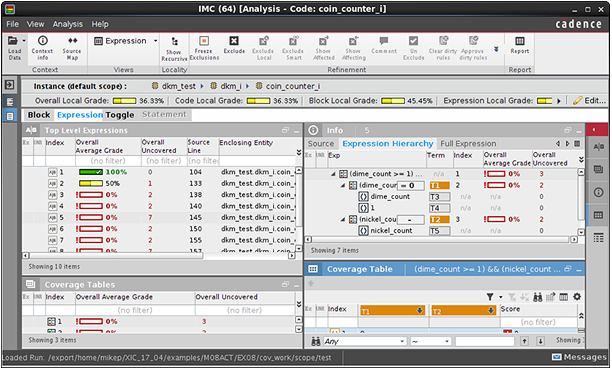This screenshot has width=612, height=370.
Task: Open the tilde operator combo box
Action: tap(431, 342)
